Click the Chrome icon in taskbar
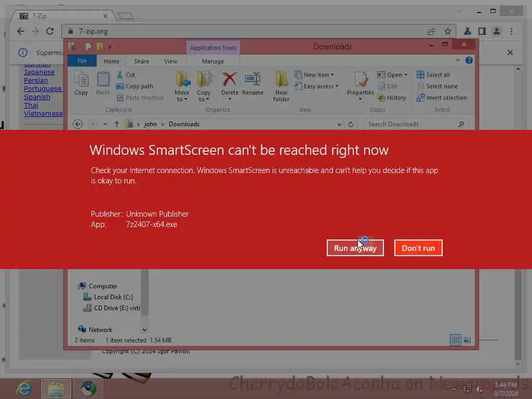The width and height of the screenshot is (532, 399). click(88, 389)
